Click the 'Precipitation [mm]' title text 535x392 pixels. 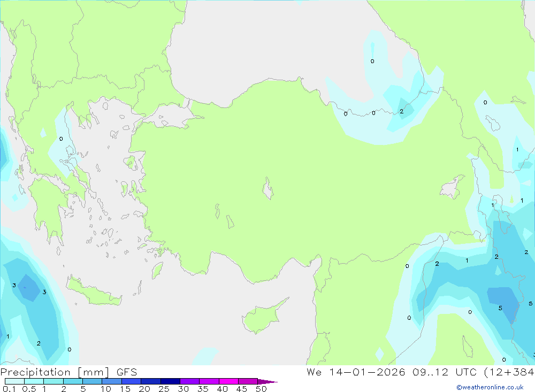click(x=55, y=372)
